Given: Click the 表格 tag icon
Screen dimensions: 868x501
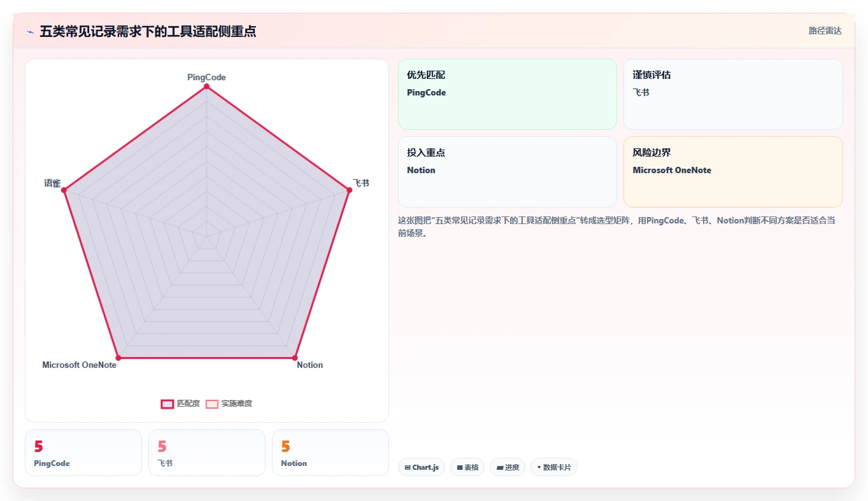Looking at the screenshot, I should (460, 467).
